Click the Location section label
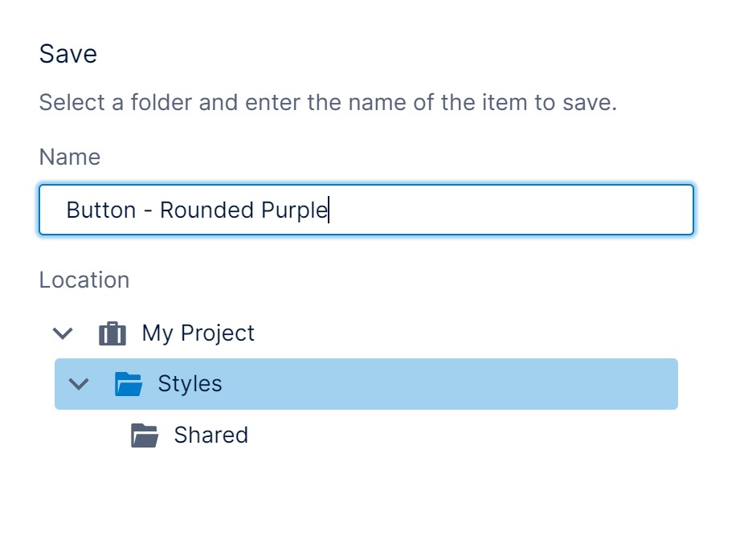 pos(84,280)
